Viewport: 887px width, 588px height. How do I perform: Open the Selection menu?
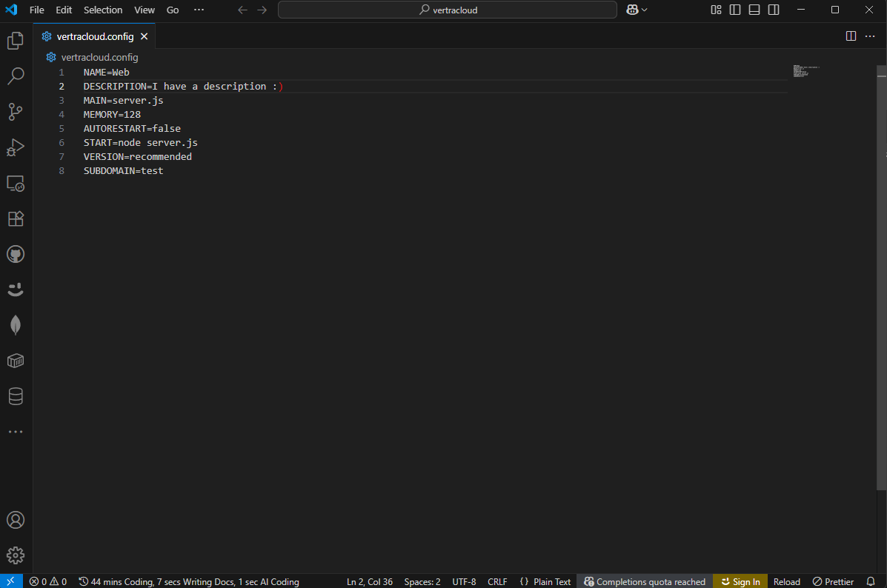(103, 10)
